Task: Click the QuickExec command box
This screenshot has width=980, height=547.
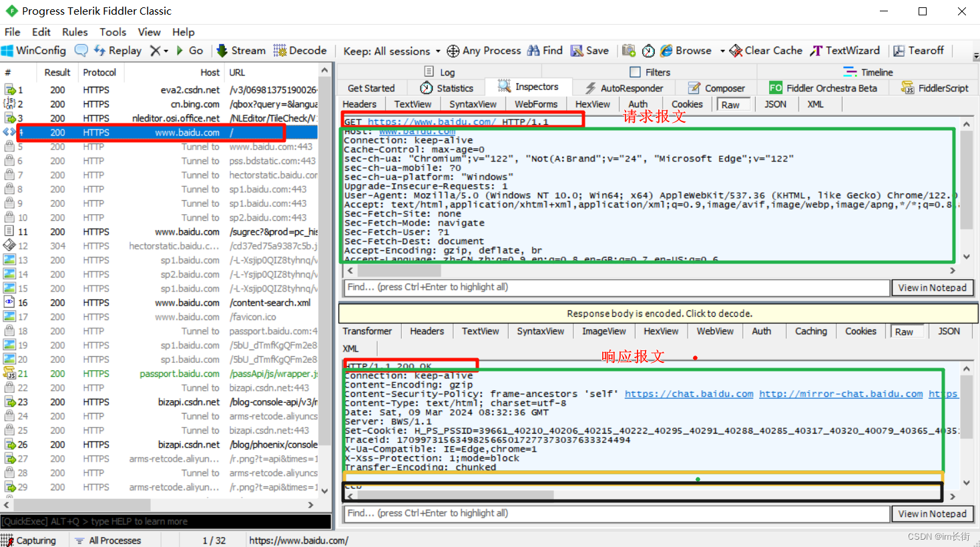Action: point(166,522)
